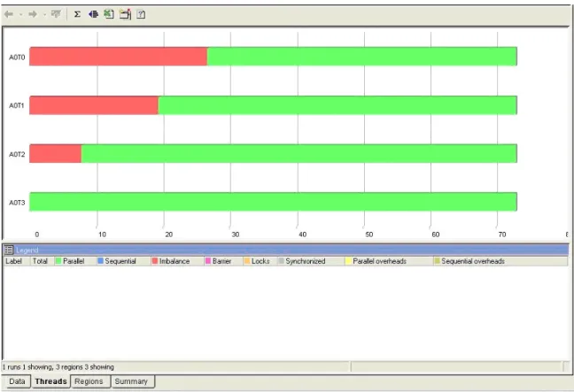Open the back arrow history dropdown
Screen dimensions: 574x392
tap(21, 15)
